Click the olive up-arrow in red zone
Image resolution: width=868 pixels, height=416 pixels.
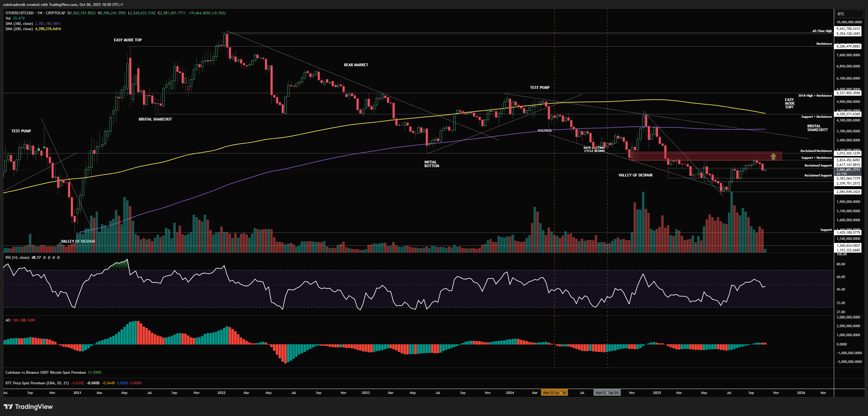pos(773,156)
